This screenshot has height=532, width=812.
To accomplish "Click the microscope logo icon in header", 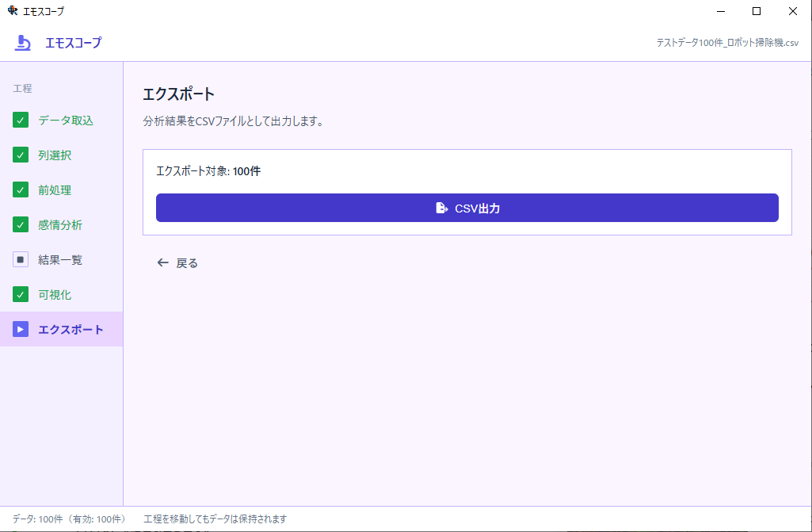I will pos(22,43).
